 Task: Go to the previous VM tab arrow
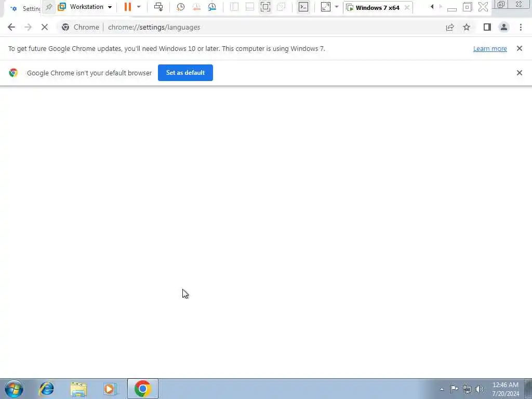click(x=432, y=6)
